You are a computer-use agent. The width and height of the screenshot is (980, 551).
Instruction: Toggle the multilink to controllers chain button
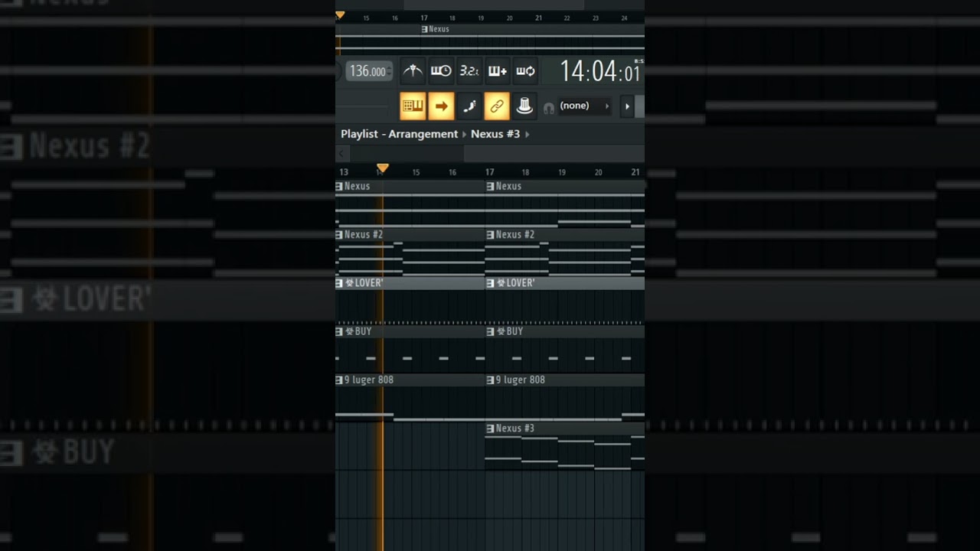pos(497,106)
